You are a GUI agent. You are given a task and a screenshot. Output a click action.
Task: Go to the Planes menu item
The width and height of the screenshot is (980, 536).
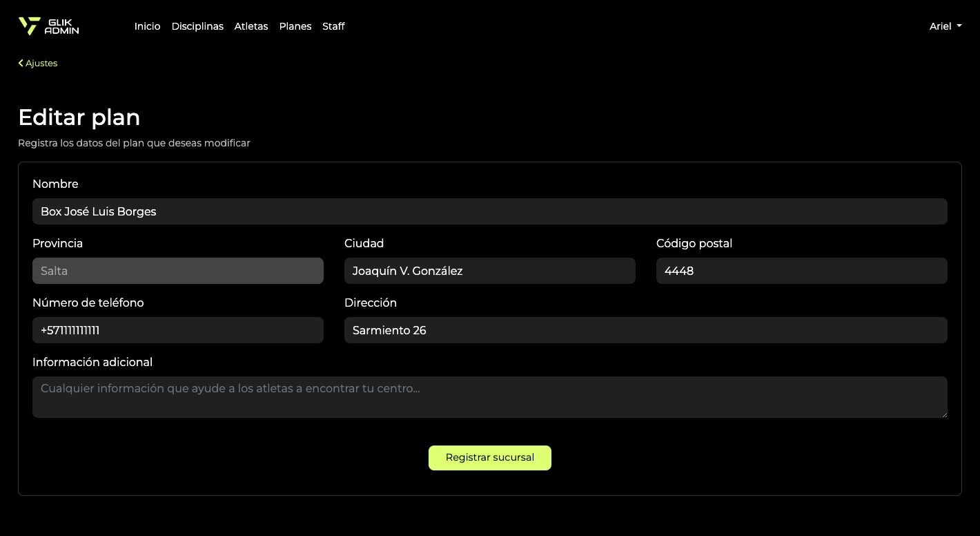[295, 26]
